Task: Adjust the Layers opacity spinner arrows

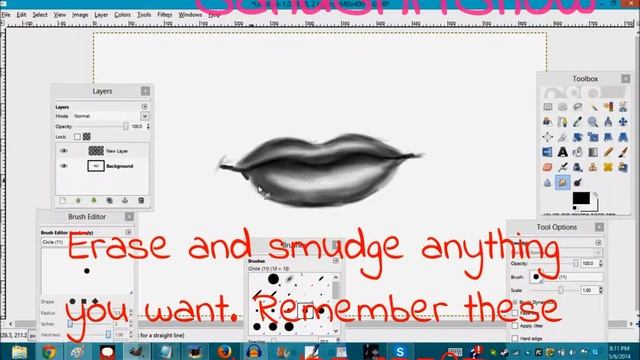Action: click(x=148, y=127)
